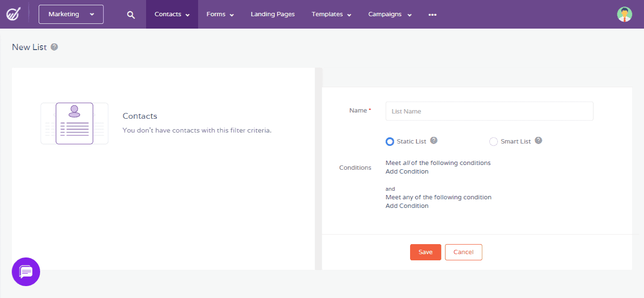644x298 pixels.
Task: Click the Smart List help icon
Action: click(x=538, y=141)
